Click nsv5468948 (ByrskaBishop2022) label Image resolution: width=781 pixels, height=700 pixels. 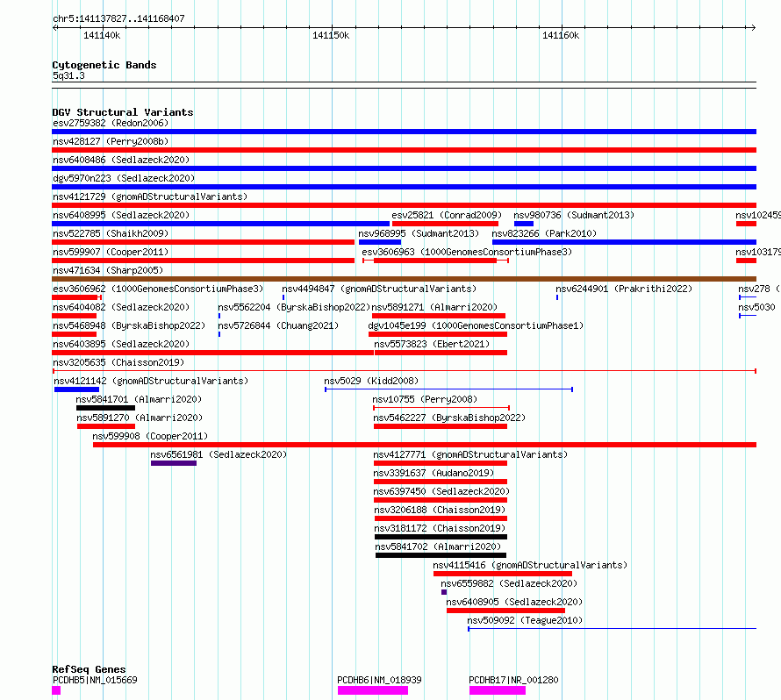click(129, 325)
